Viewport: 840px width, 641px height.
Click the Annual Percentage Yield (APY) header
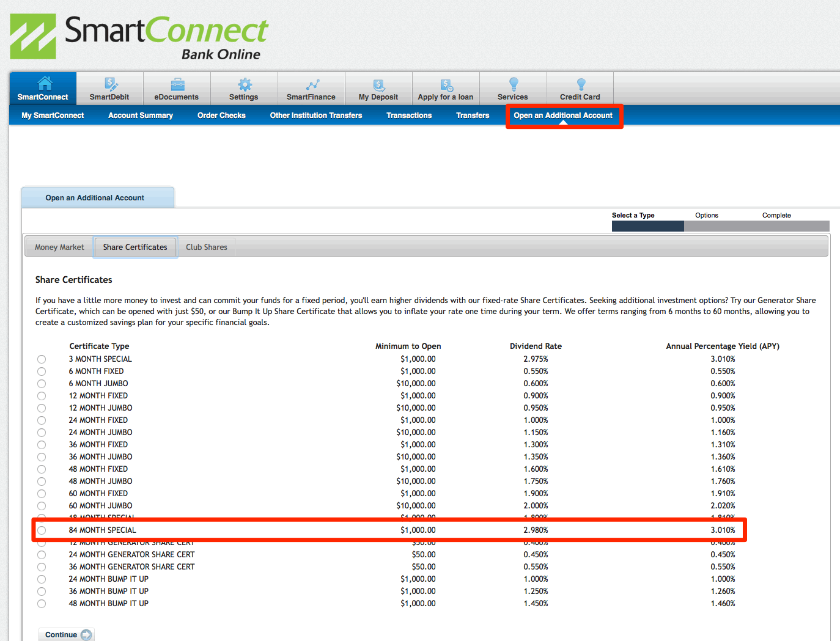(723, 346)
